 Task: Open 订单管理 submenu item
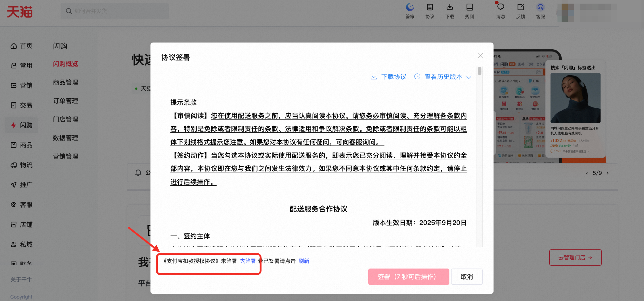(65, 101)
